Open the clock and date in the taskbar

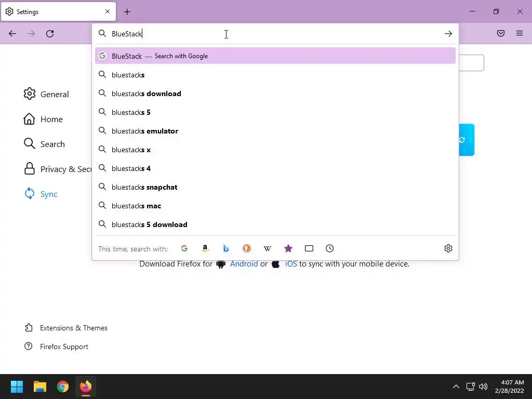pyautogui.click(x=509, y=387)
